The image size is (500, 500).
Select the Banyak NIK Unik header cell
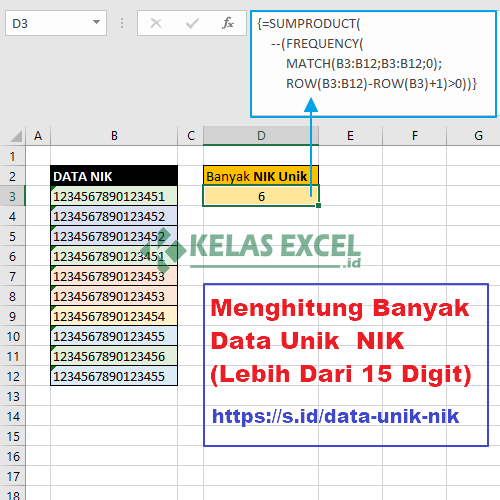point(261,176)
